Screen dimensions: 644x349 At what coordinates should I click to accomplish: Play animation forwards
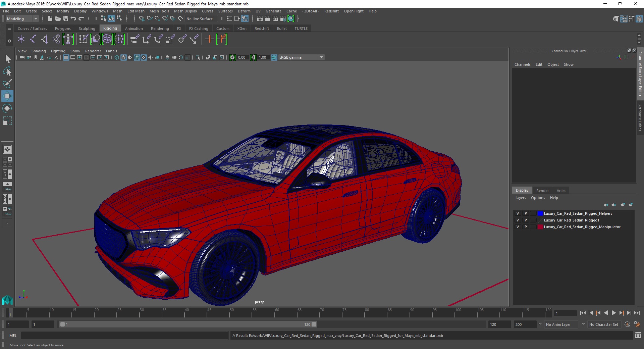614,313
